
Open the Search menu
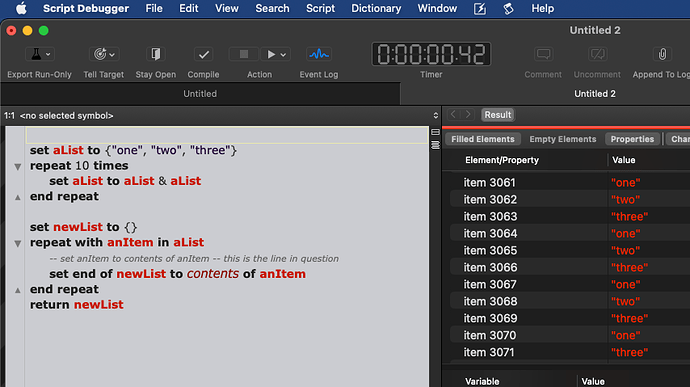tap(272, 8)
